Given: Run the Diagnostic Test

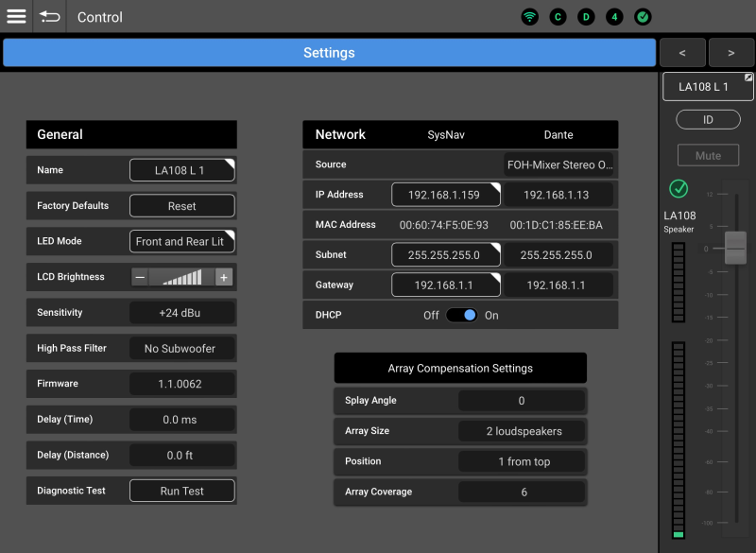Looking at the screenshot, I should tap(181, 491).
